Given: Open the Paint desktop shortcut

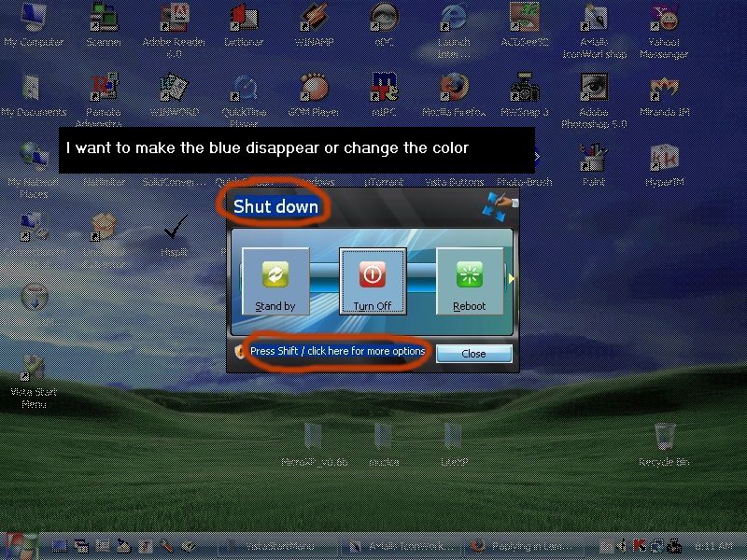Looking at the screenshot, I should tap(594, 164).
